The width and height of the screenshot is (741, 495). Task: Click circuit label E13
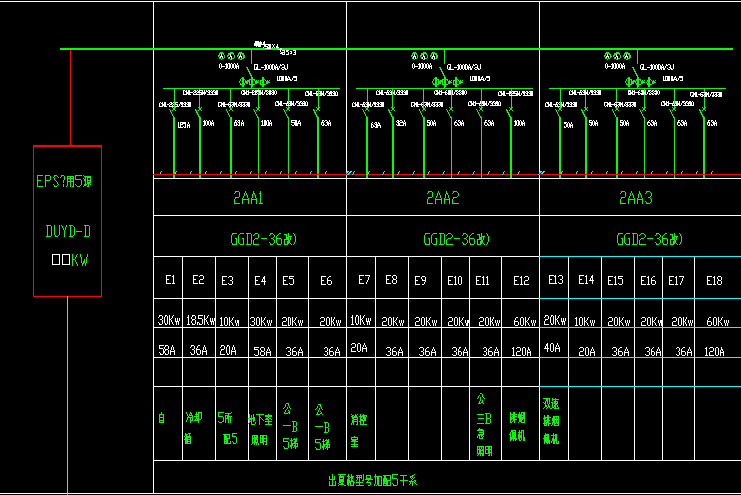click(x=556, y=280)
